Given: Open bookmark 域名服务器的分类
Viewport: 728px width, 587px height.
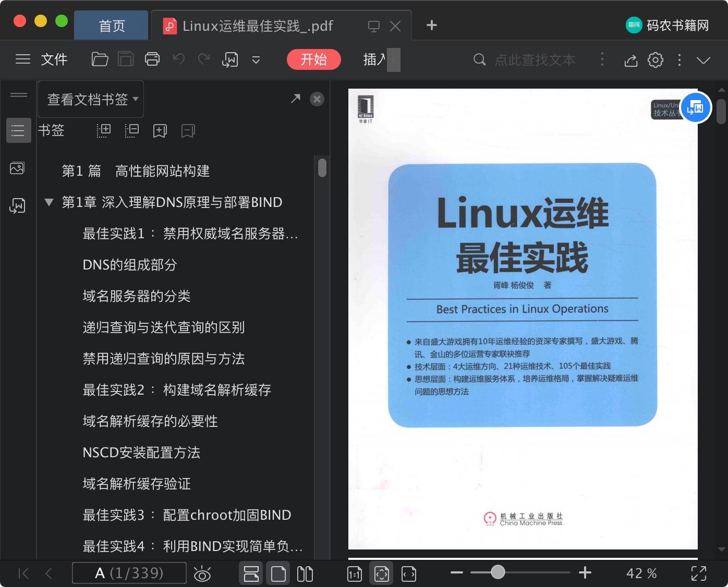Looking at the screenshot, I should point(137,296).
